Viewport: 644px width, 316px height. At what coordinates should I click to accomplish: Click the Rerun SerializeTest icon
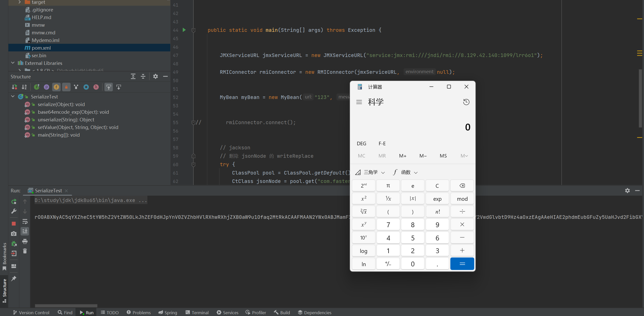pyautogui.click(x=14, y=202)
